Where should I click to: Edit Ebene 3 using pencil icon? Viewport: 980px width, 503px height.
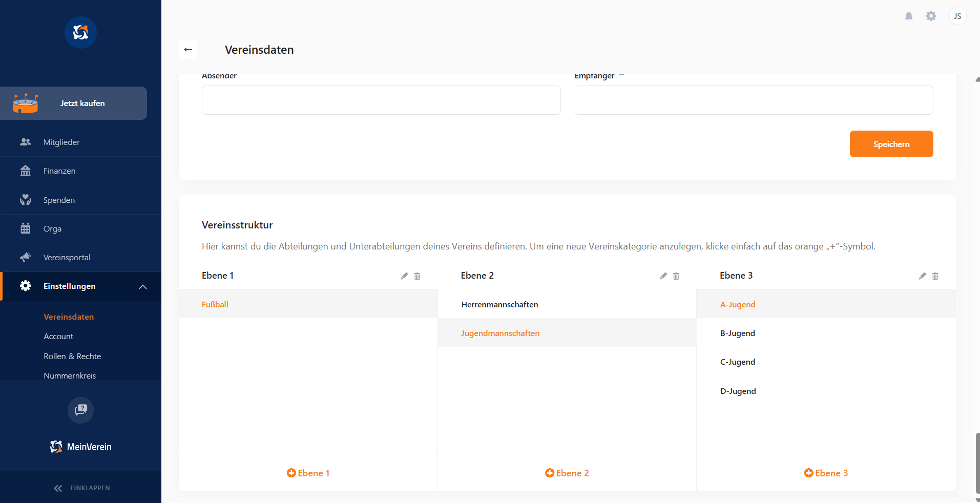coord(922,276)
